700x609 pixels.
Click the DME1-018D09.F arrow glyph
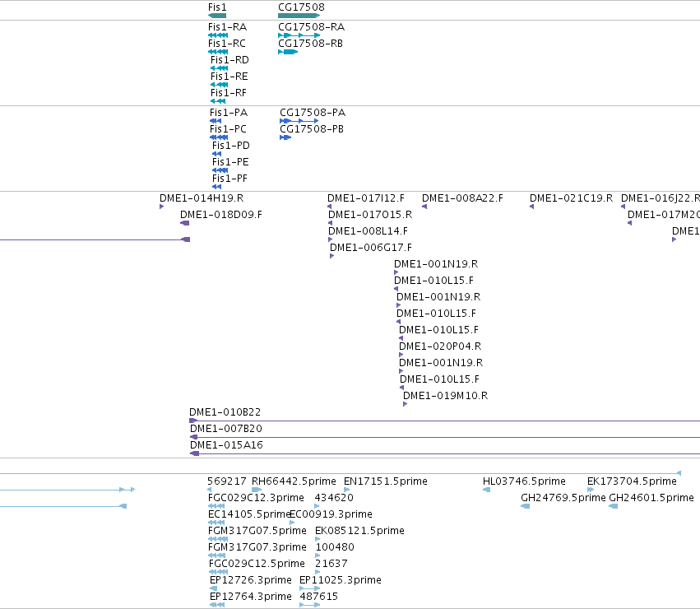coord(185,223)
